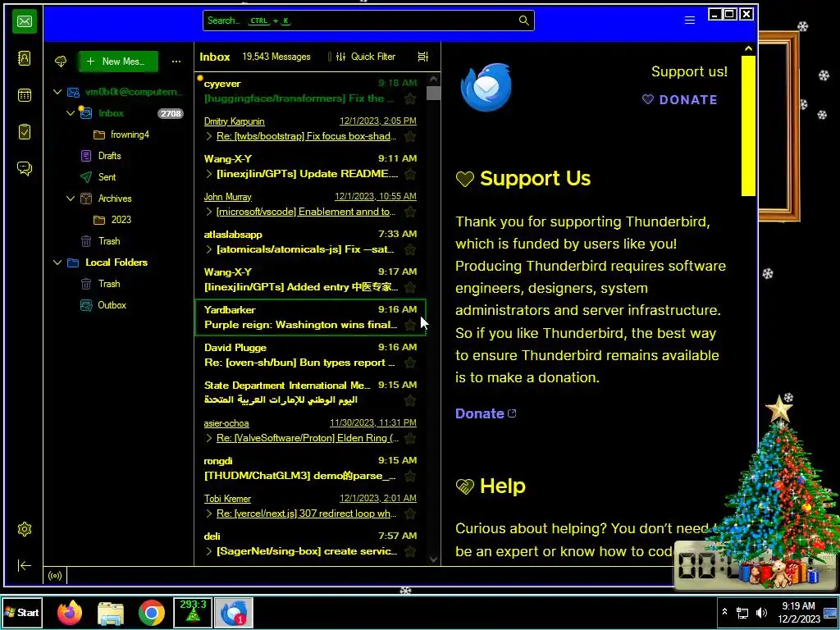Viewport: 840px width, 630px height.
Task: Star the cyyever message
Action: (410, 98)
